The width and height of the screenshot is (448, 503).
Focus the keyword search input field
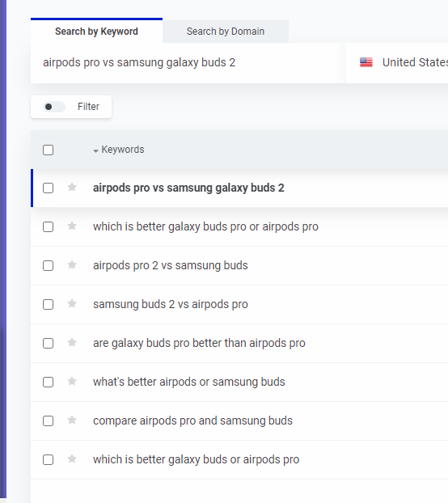(188, 62)
